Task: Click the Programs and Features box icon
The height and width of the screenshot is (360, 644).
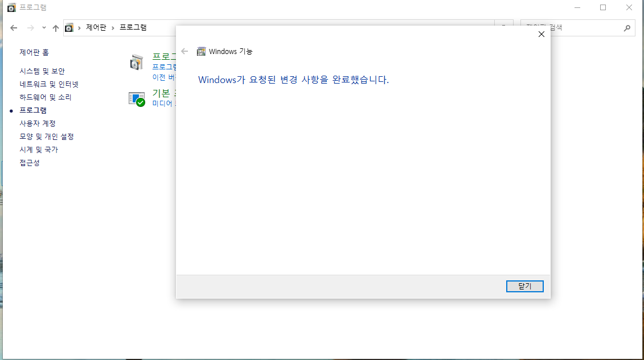Action: click(136, 63)
